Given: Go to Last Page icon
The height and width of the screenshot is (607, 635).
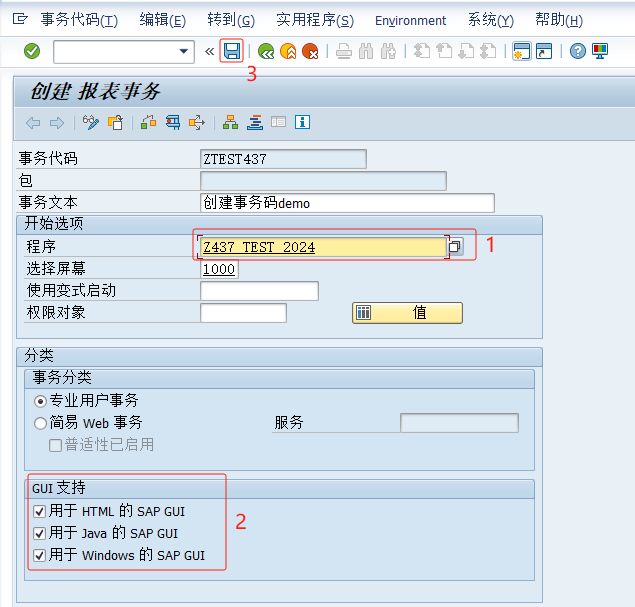Looking at the screenshot, I should pyautogui.click(x=488, y=51).
